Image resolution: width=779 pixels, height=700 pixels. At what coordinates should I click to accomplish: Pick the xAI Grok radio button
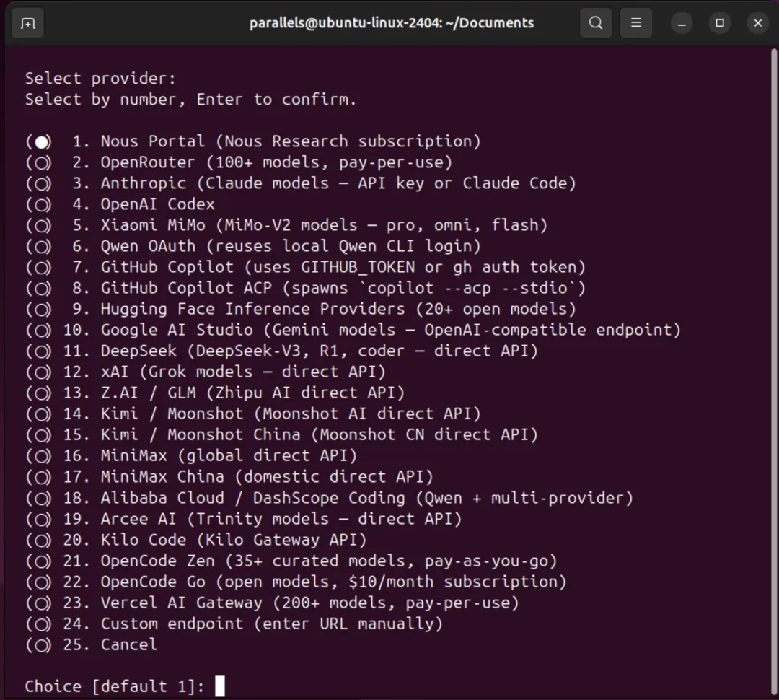tap(42, 372)
